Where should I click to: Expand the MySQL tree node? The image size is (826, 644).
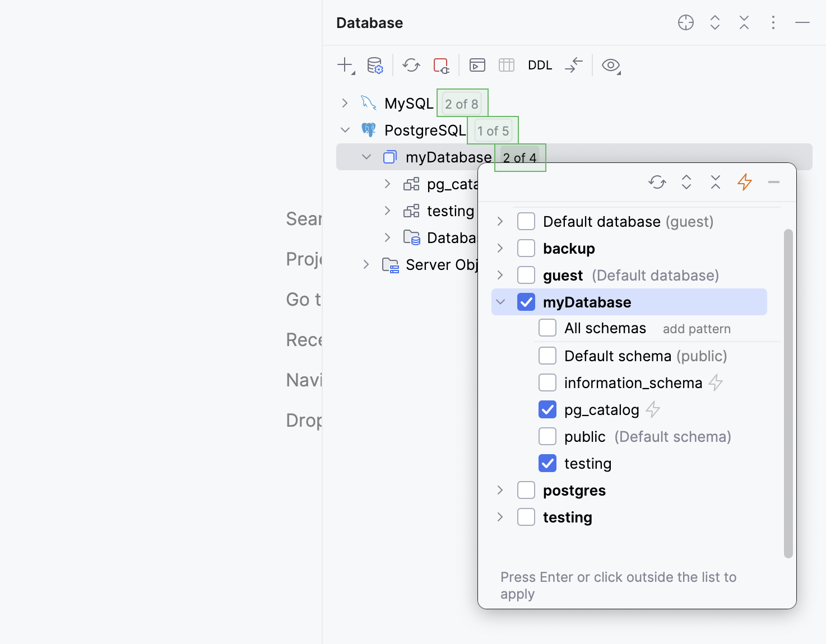pyautogui.click(x=345, y=103)
